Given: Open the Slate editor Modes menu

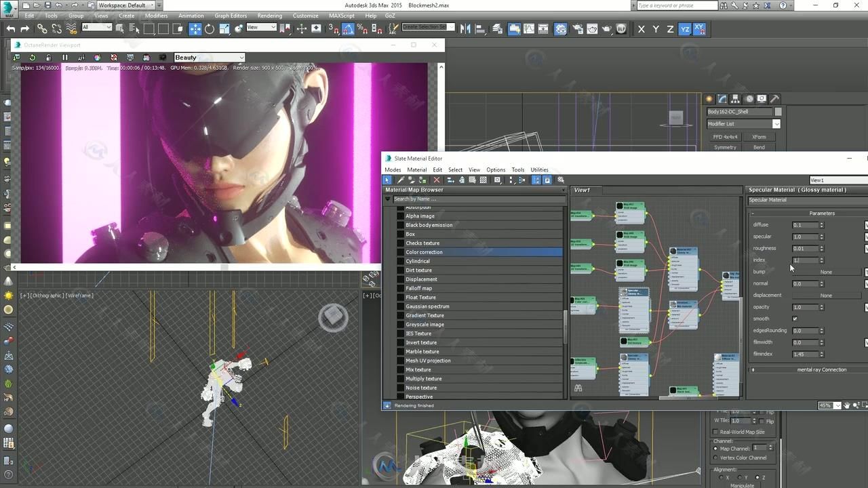Looking at the screenshot, I should click(393, 170).
